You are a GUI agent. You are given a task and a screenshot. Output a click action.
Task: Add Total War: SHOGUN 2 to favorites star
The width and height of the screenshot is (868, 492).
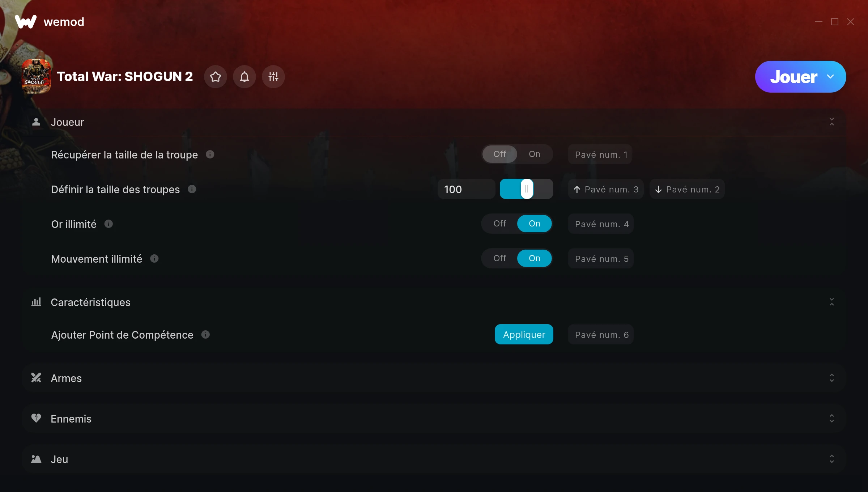coord(216,77)
